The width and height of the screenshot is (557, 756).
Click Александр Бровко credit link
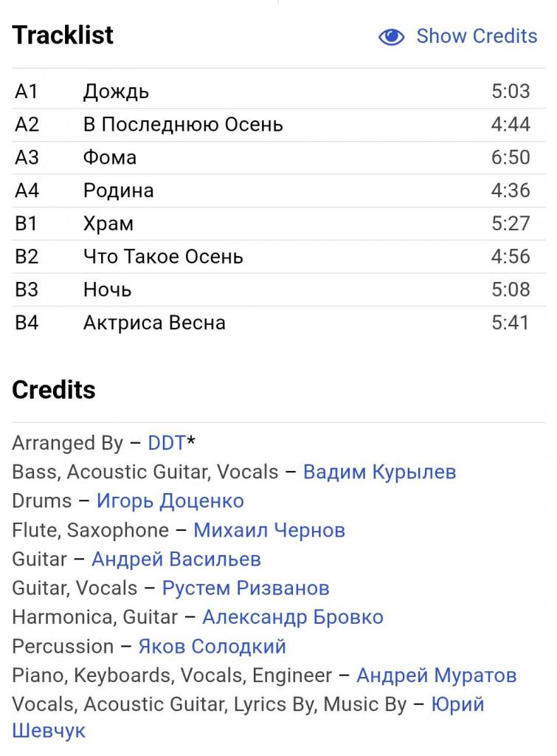292,617
